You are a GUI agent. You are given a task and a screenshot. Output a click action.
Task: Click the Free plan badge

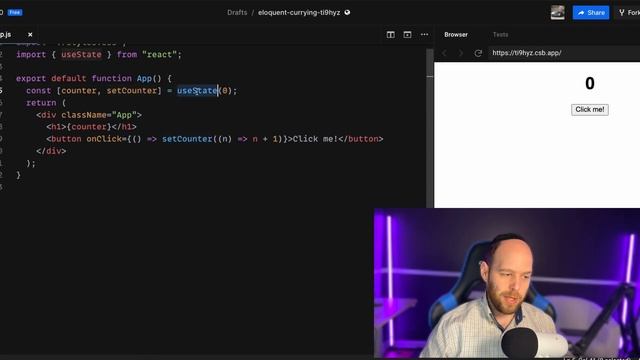[x=15, y=13]
